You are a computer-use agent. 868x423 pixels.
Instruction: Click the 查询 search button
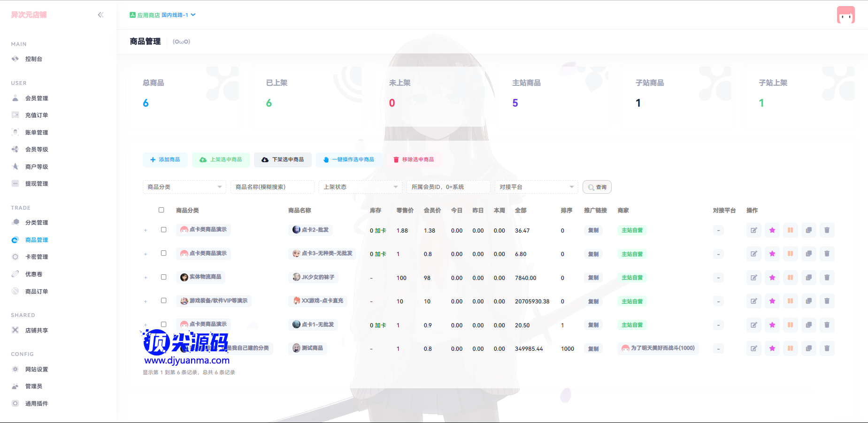coord(597,187)
